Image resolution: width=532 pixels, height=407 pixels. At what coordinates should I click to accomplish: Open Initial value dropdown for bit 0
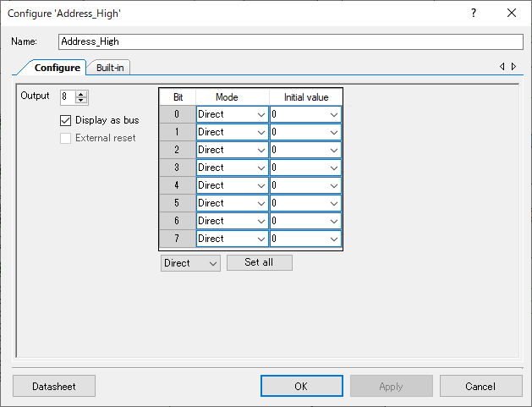(305, 114)
